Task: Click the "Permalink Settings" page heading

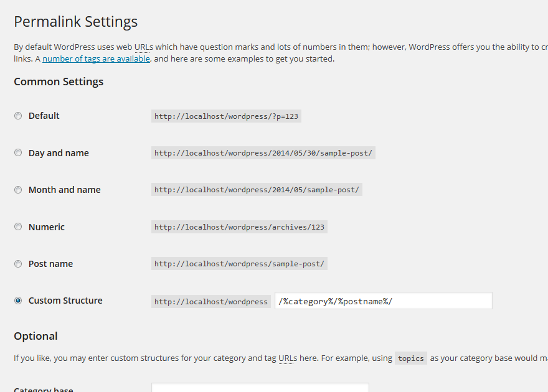Action: tap(75, 22)
